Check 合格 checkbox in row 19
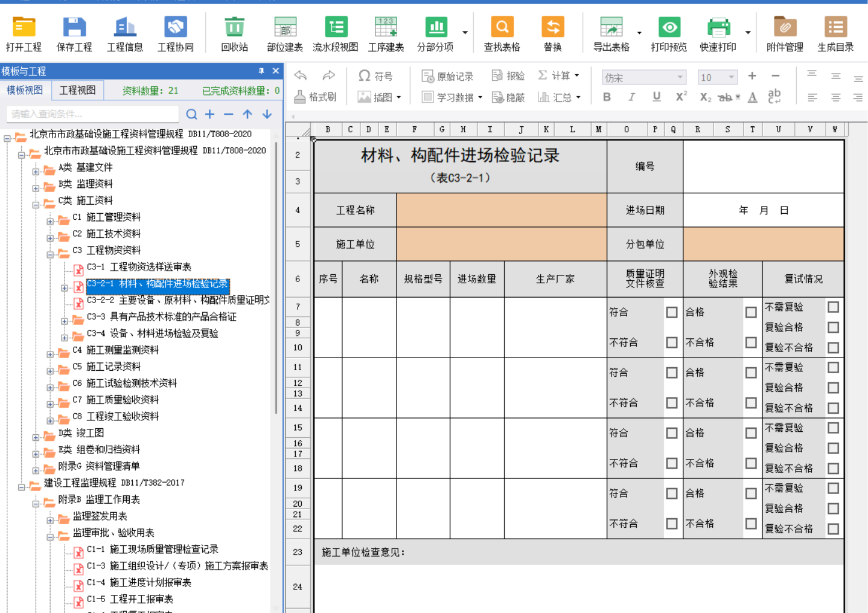Screen dimensions: 868x613 pyautogui.click(x=751, y=493)
